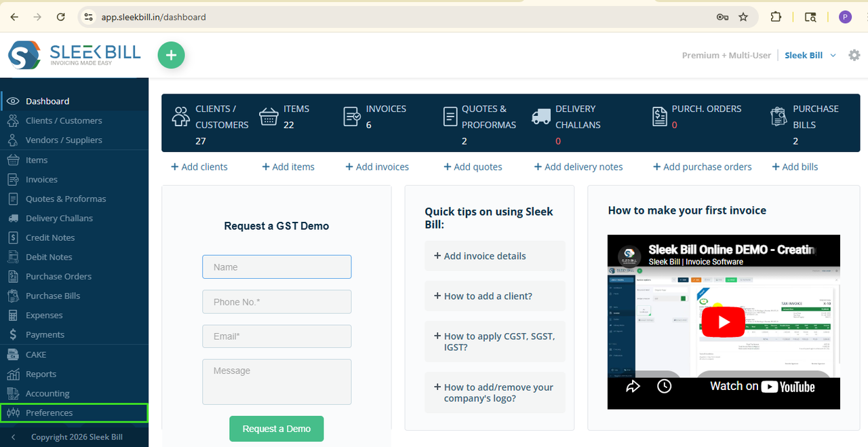Open Delivery Challans in sidebar

[75, 218]
